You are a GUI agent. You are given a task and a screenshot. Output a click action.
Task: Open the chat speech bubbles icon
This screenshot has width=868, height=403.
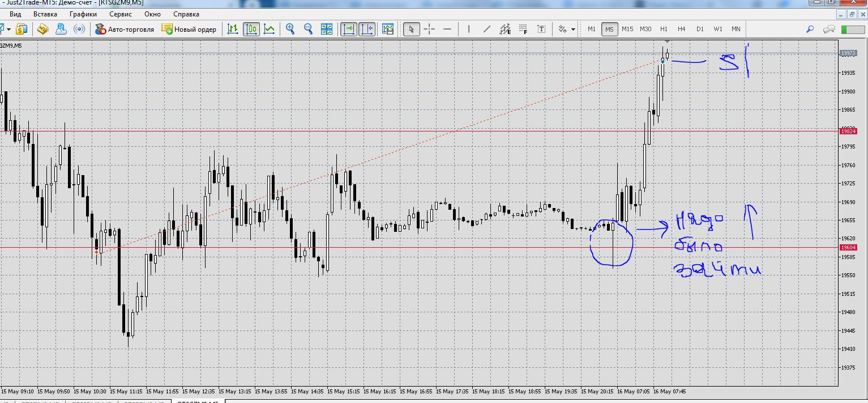pos(829,29)
